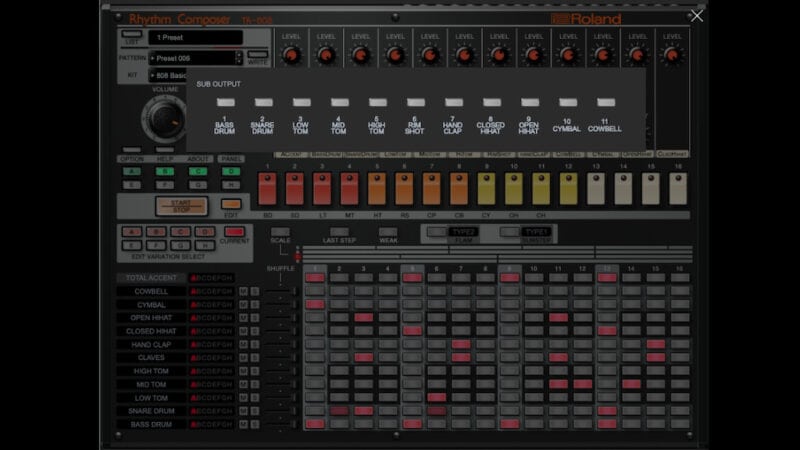Toggle sub output for 3 Low Tom
Image resolution: width=800 pixels, height=450 pixels.
[302, 103]
